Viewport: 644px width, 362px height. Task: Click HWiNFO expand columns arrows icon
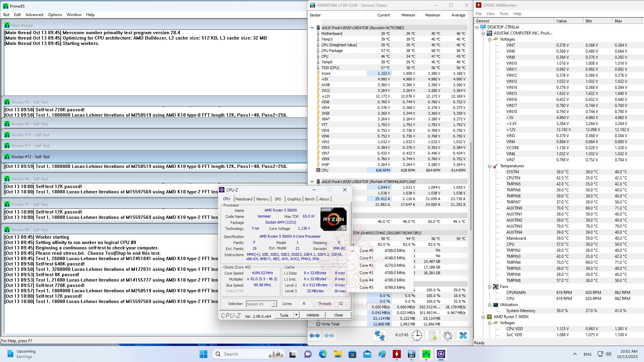click(315, 336)
